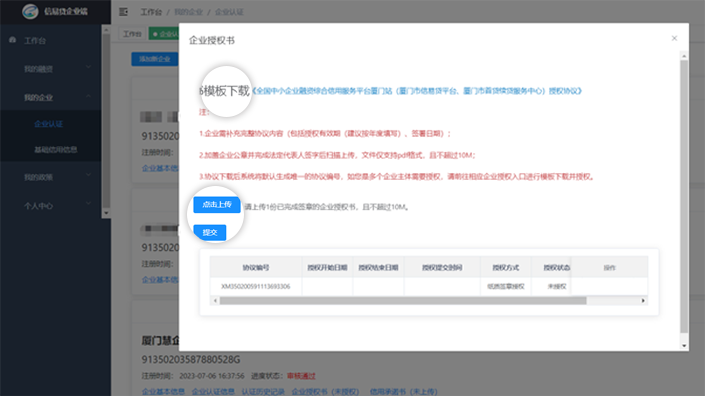
Task: Expand the 我的融资 sidebar menu
Action: coord(50,69)
